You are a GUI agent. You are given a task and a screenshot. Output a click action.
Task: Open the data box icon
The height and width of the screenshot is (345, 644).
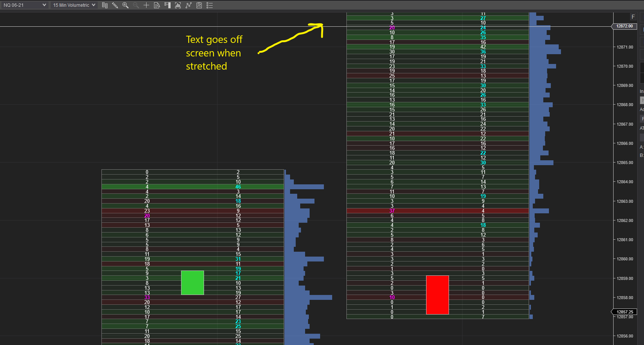point(157,5)
